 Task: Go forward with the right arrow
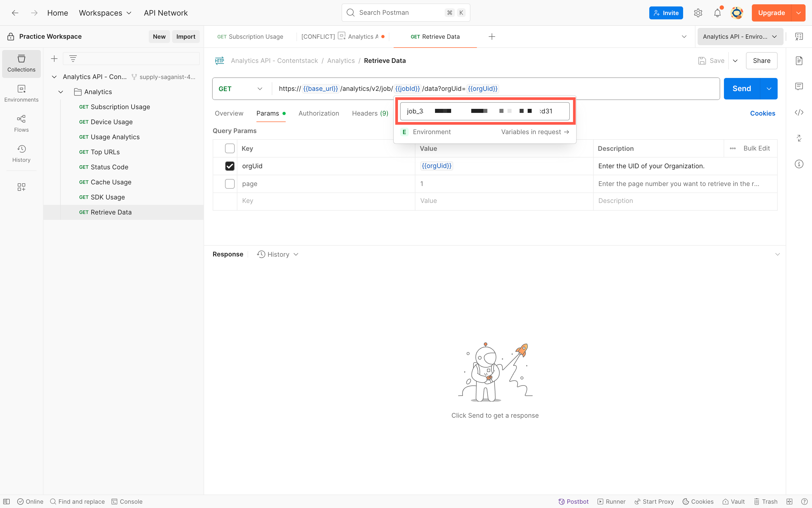(x=34, y=13)
